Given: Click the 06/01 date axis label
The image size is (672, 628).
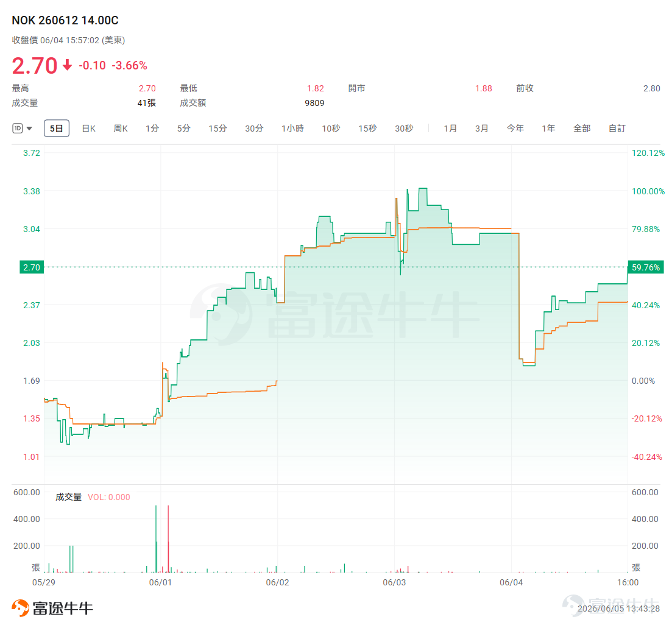Looking at the screenshot, I should tap(160, 582).
